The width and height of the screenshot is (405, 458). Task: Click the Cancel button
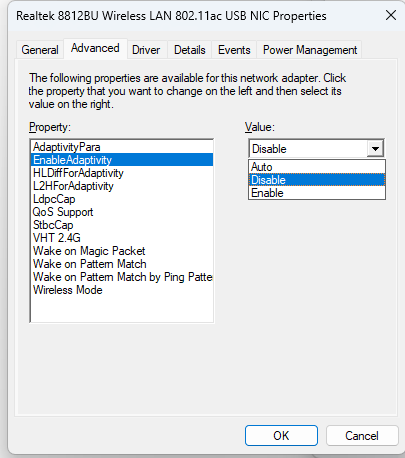click(362, 435)
